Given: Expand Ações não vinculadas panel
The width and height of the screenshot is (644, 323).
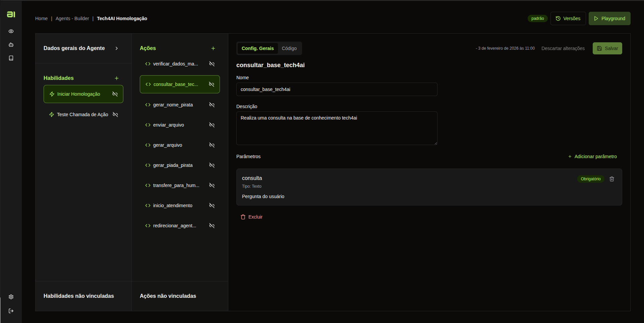Looking at the screenshot, I should (x=168, y=296).
